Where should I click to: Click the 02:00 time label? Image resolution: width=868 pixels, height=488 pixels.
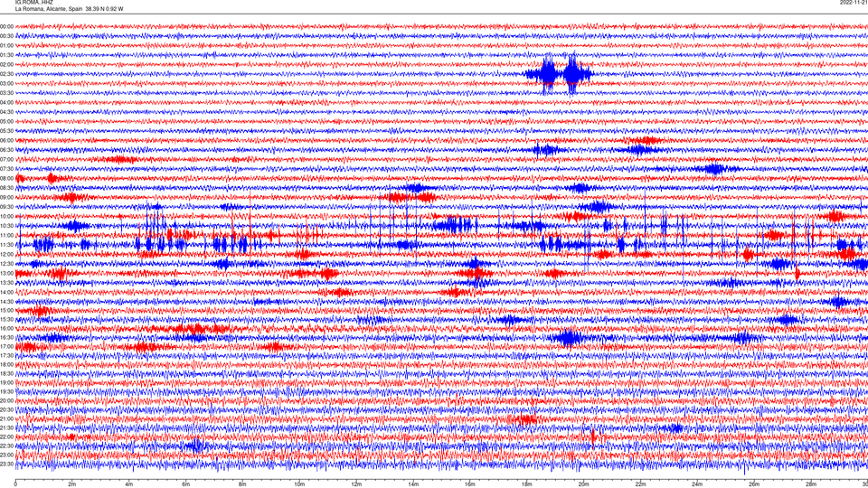pos(6,64)
